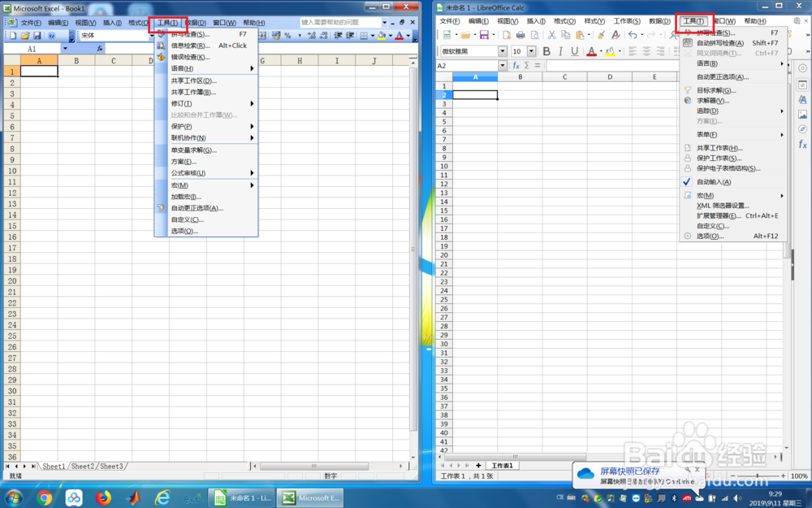Image resolution: width=812 pixels, height=508 pixels.
Task: Click the Open folder icon in LibreOffice Calc
Action: [465, 35]
